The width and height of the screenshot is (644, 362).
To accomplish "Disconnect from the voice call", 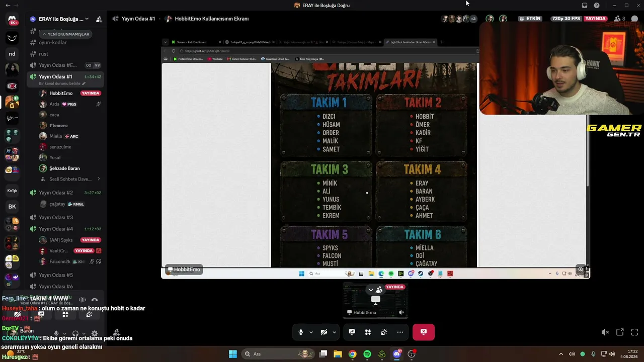I will [424, 332].
